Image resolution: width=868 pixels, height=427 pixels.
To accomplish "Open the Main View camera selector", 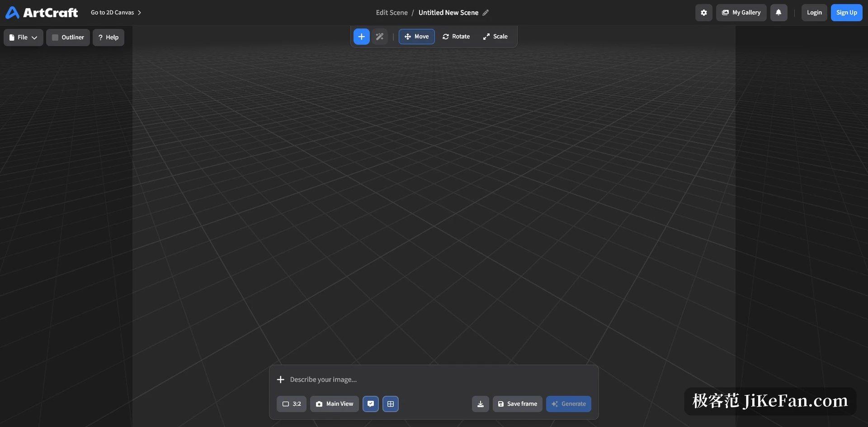I will 335,404.
